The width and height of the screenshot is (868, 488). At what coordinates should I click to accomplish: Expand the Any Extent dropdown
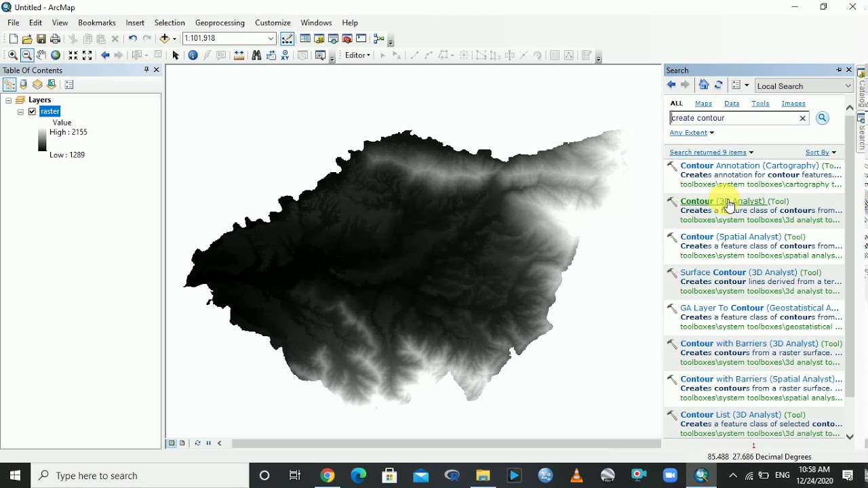click(692, 133)
